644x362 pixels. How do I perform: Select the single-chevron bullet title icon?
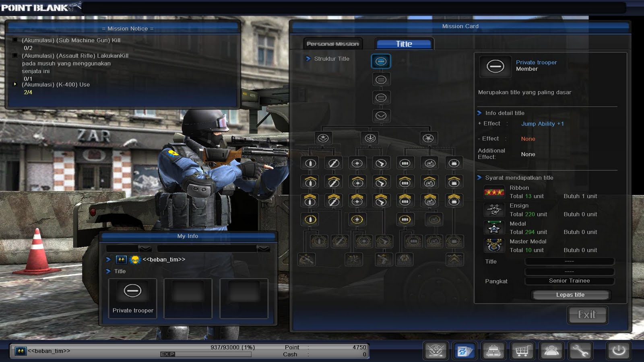[310, 182]
